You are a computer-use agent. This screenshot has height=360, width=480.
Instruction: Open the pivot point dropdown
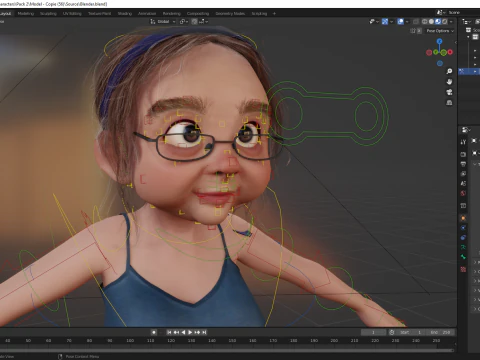[184, 22]
